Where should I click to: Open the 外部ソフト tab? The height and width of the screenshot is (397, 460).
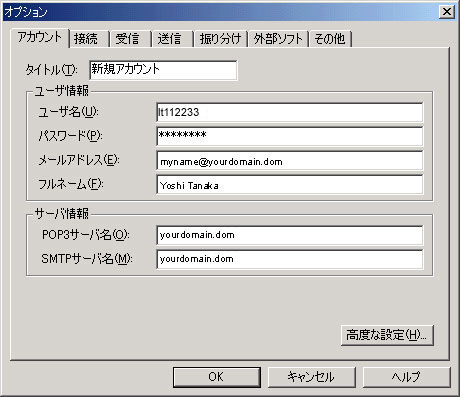point(278,39)
